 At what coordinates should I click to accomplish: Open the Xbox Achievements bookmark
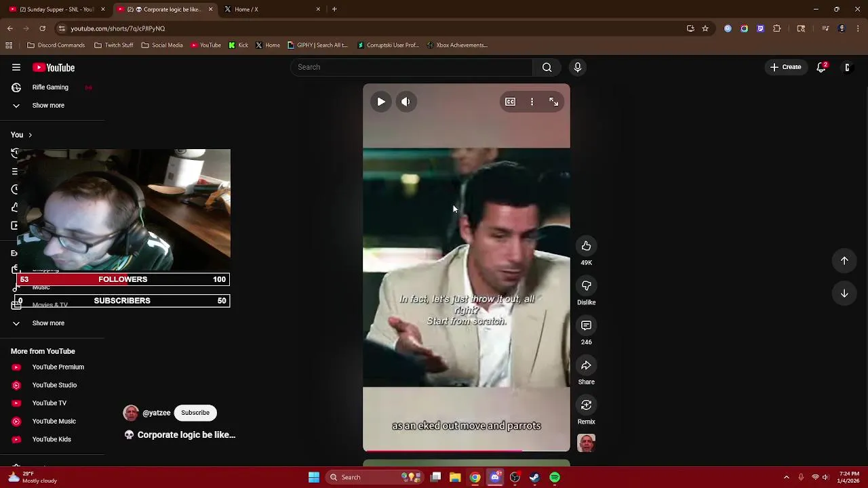coord(457,45)
